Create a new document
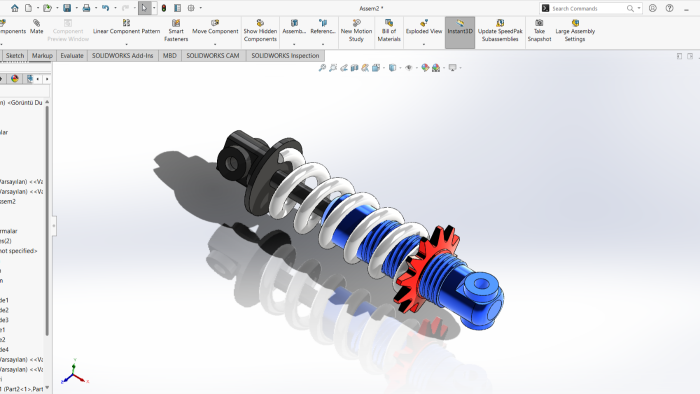The width and height of the screenshot is (700, 394). (29, 8)
